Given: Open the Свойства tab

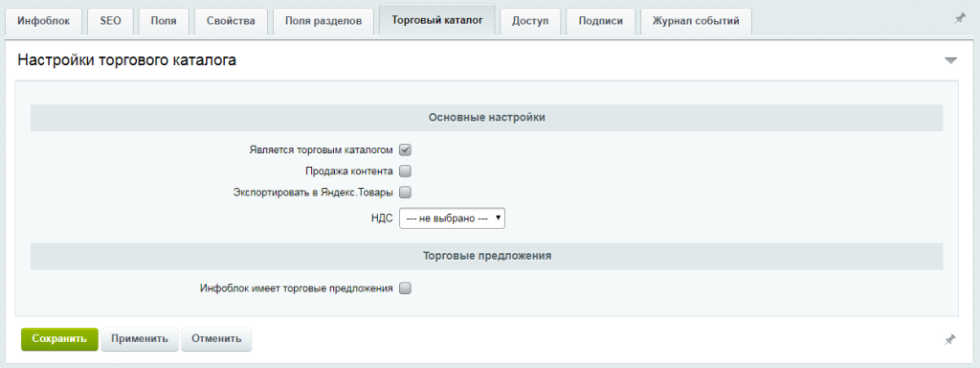Looking at the screenshot, I should [x=231, y=21].
